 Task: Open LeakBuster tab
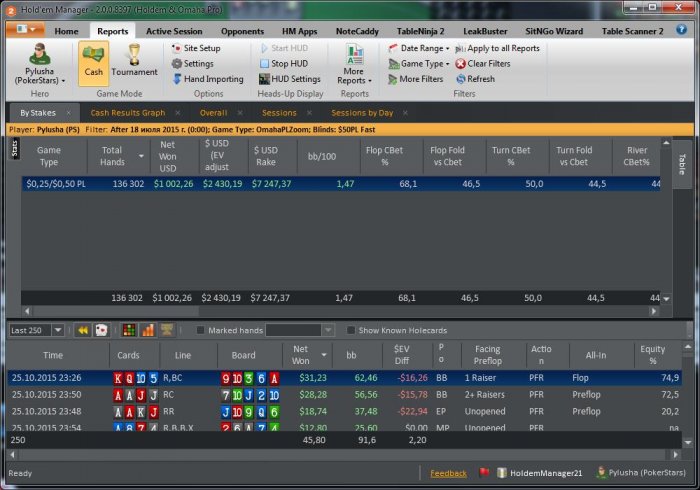click(485, 31)
